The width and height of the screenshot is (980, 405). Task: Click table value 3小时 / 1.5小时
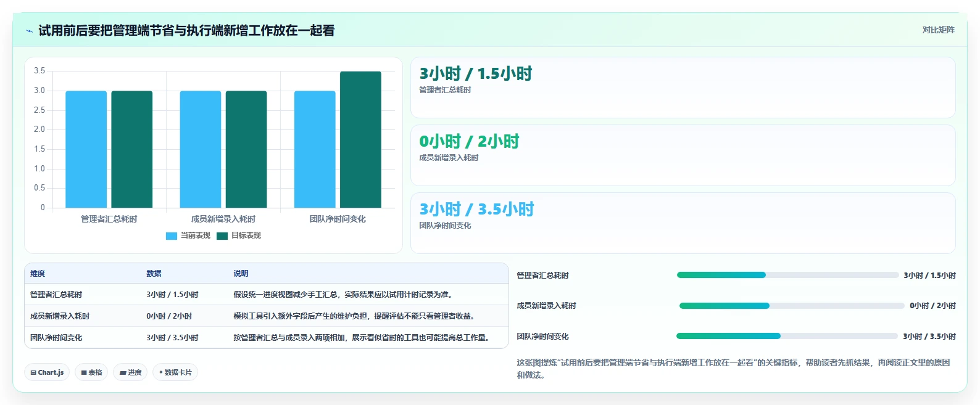[x=172, y=295]
